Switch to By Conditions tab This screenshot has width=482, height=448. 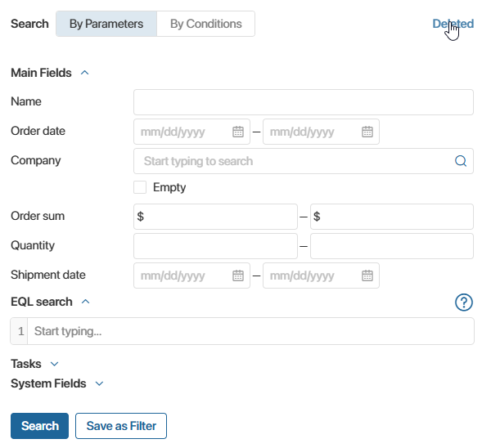(206, 24)
